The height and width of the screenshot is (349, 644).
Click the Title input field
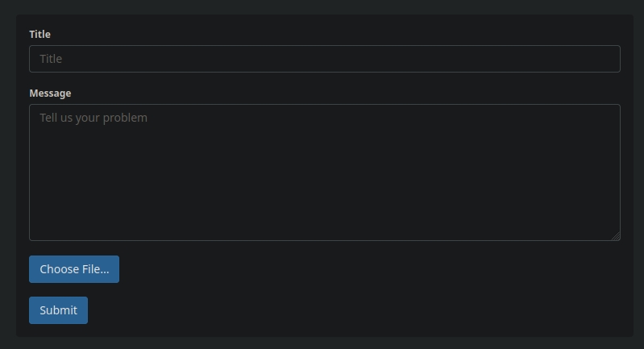coord(324,59)
